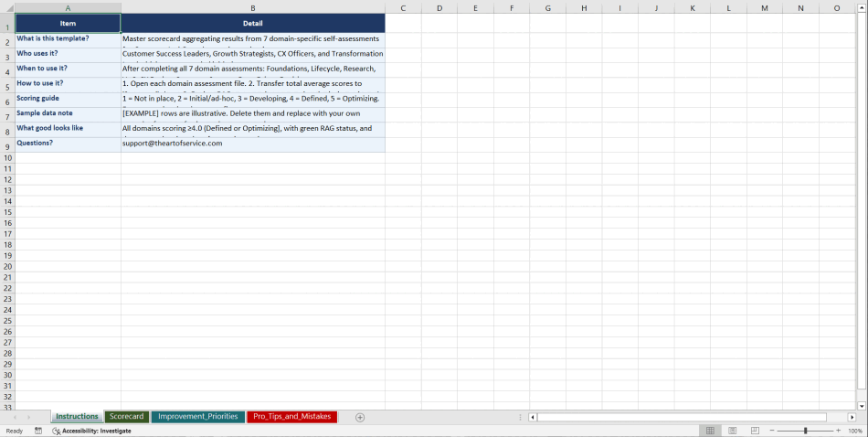The height and width of the screenshot is (437, 868).
Task: Switch to Page Layout view
Action: [732, 431]
